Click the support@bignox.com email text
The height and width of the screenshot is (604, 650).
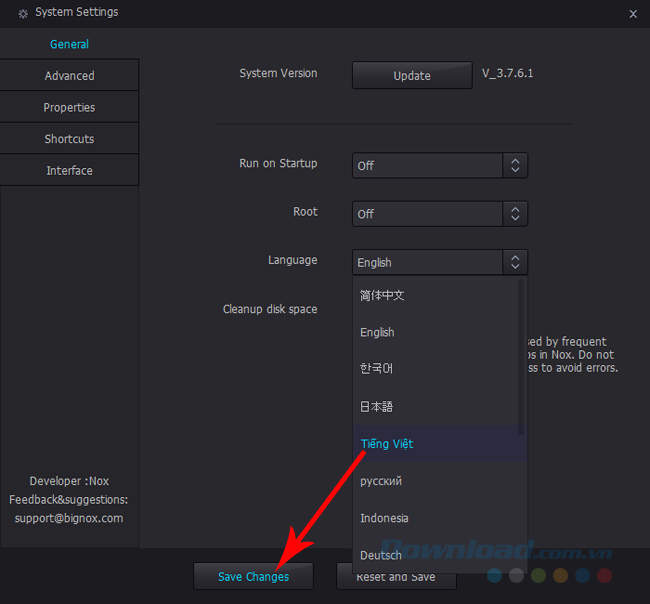69,518
